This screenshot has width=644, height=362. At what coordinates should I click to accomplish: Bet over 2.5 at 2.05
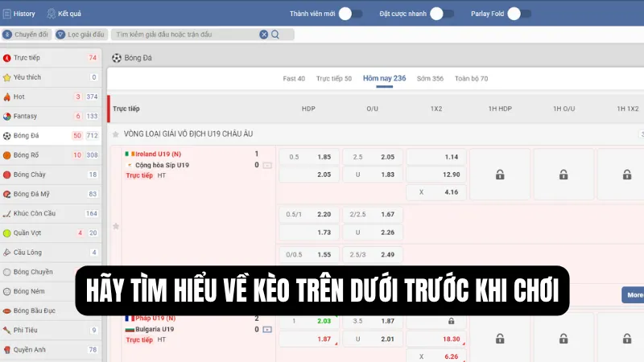pyautogui.click(x=373, y=157)
